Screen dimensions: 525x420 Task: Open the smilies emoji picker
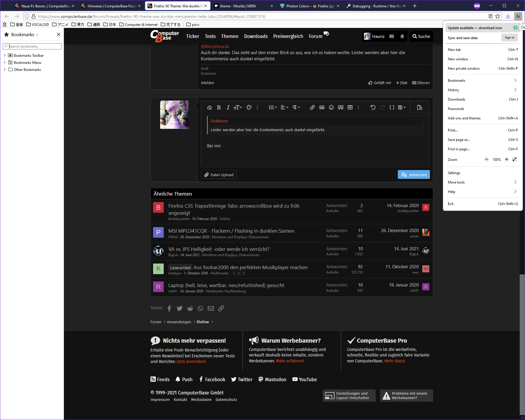coord(331,107)
